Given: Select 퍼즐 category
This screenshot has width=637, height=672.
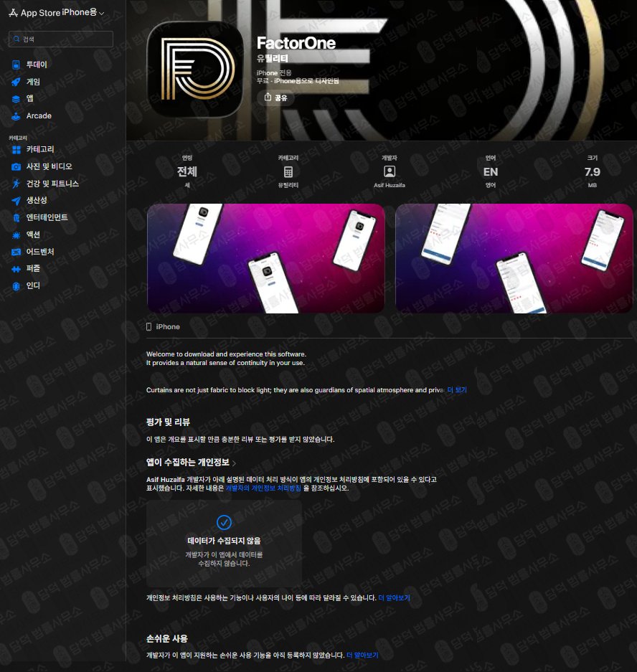Looking at the screenshot, I should (33, 268).
